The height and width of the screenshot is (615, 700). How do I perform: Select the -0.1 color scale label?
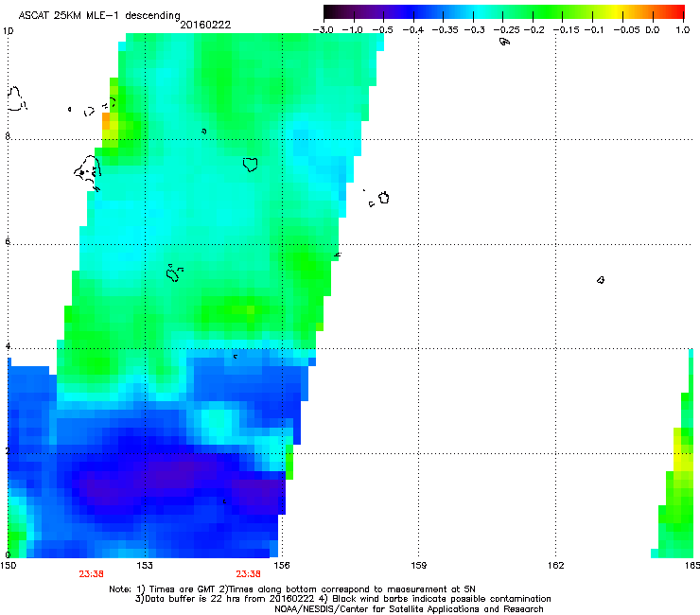click(594, 30)
